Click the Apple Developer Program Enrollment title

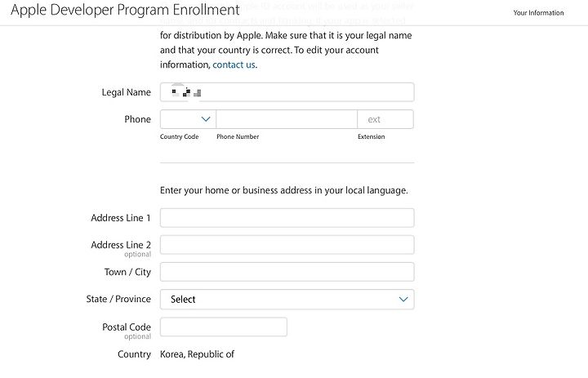[125, 10]
